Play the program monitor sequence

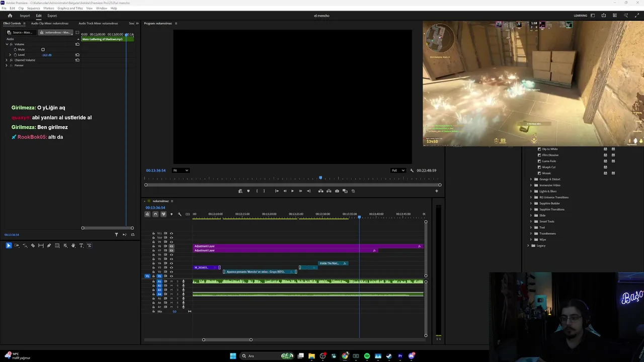click(x=292, y=191)
